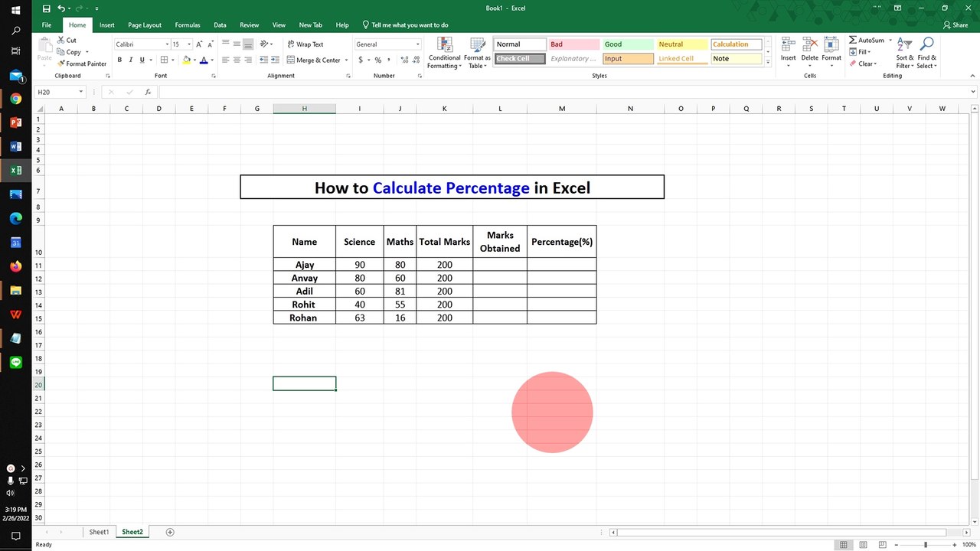980x551 pixels.
Task: Click the zoom slider in status bar
Action: tap(926, 545)
